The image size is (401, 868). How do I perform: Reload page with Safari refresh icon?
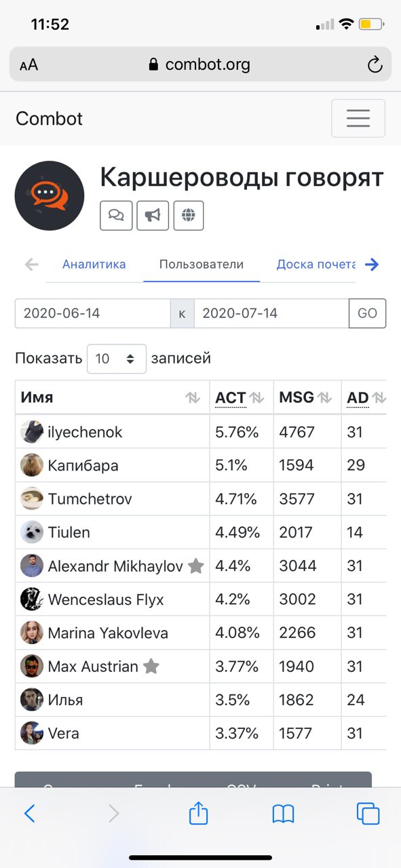pyautogui.click(x=375, y=65)
